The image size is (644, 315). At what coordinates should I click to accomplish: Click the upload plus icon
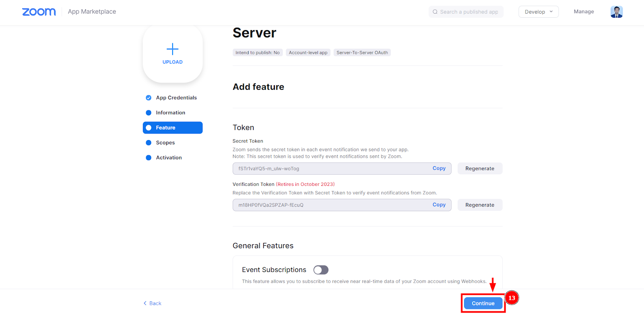[173, 49]
